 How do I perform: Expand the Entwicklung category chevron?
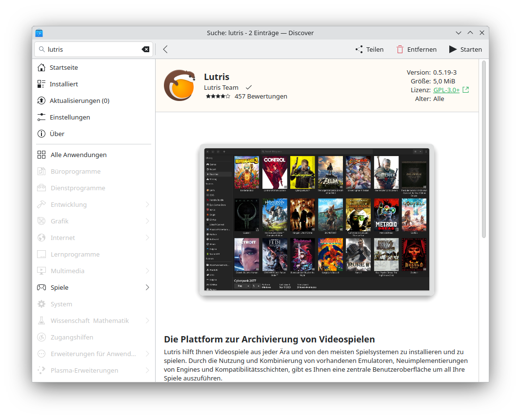click(x=147, y=205)
